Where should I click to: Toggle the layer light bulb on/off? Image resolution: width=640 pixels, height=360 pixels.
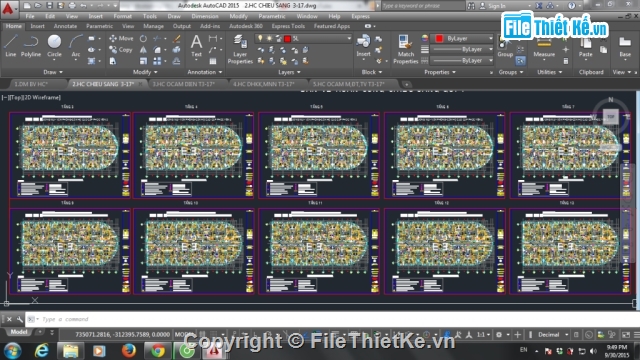260,38
